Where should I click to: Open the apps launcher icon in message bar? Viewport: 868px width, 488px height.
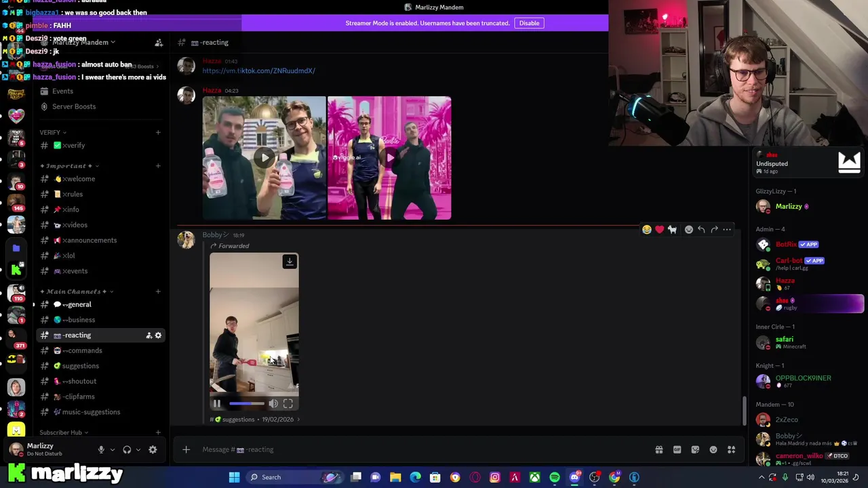click(x=732, y=449)
